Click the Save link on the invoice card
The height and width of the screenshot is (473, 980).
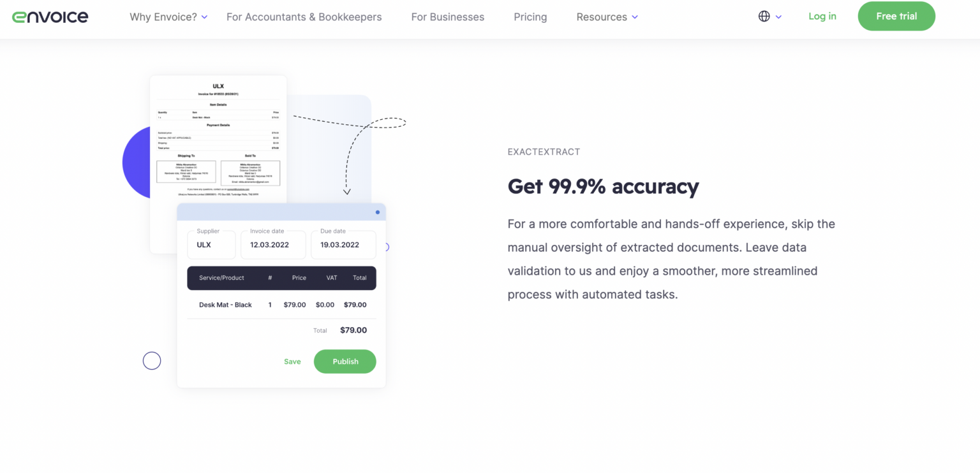[292, 361]
